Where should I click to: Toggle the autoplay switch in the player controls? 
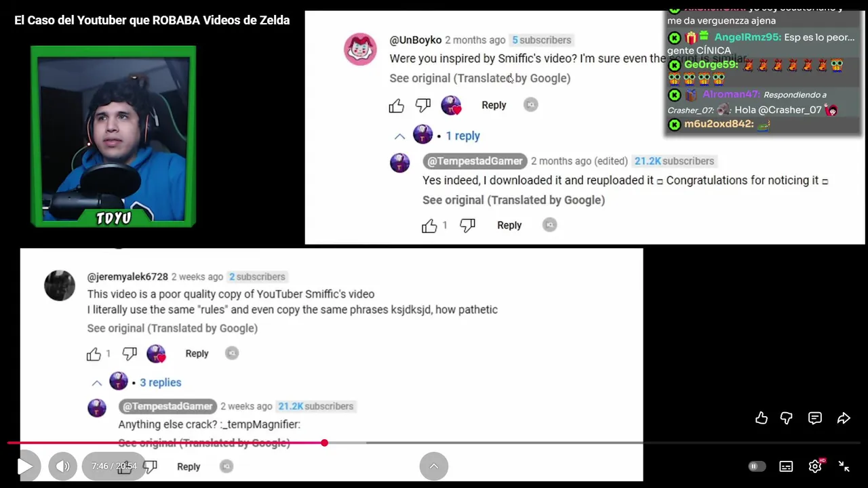757,466
